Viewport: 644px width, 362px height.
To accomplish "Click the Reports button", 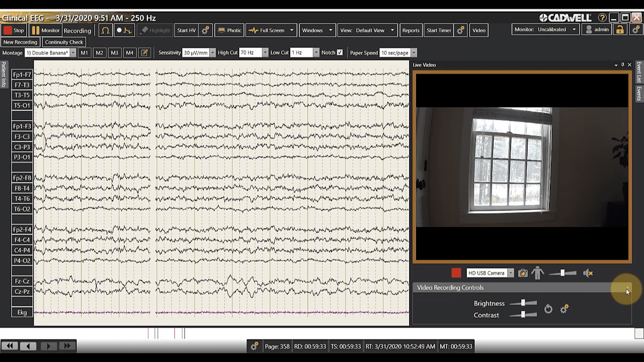I will pyautogui.click(x=411, y=31).
